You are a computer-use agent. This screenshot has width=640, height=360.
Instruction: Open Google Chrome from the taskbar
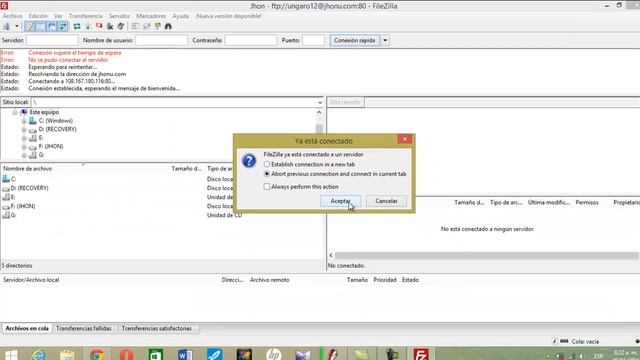(97, 355)
